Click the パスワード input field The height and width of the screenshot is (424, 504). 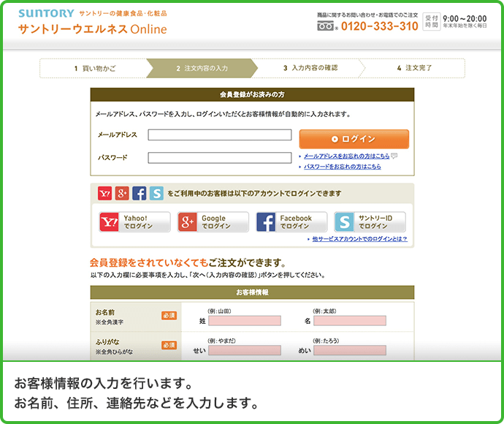[x=220, y=158]
